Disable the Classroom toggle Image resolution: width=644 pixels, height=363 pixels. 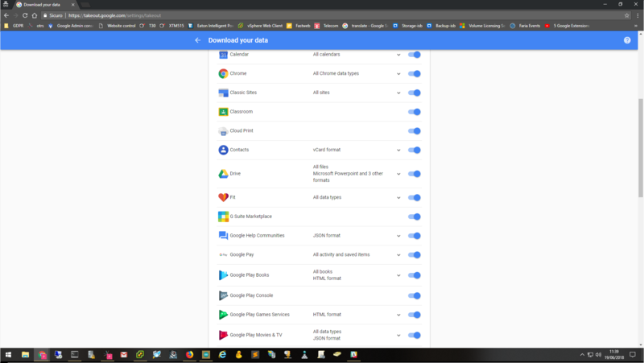[x=414, y=112]
